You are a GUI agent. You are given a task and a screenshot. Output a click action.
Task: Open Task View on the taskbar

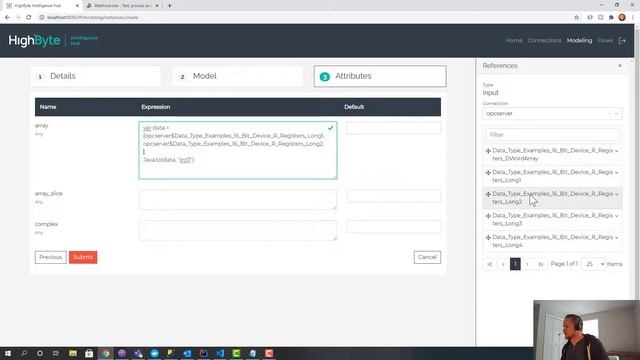pyautogui.click(x=56, y=353)
